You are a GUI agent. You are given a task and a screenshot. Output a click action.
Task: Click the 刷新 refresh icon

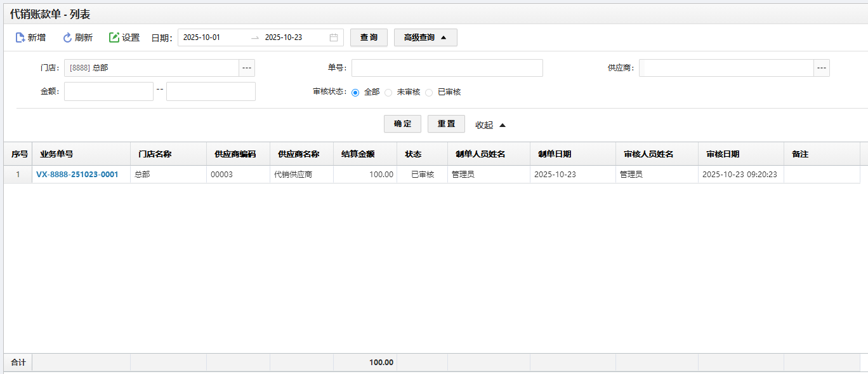tap(67, 37)
